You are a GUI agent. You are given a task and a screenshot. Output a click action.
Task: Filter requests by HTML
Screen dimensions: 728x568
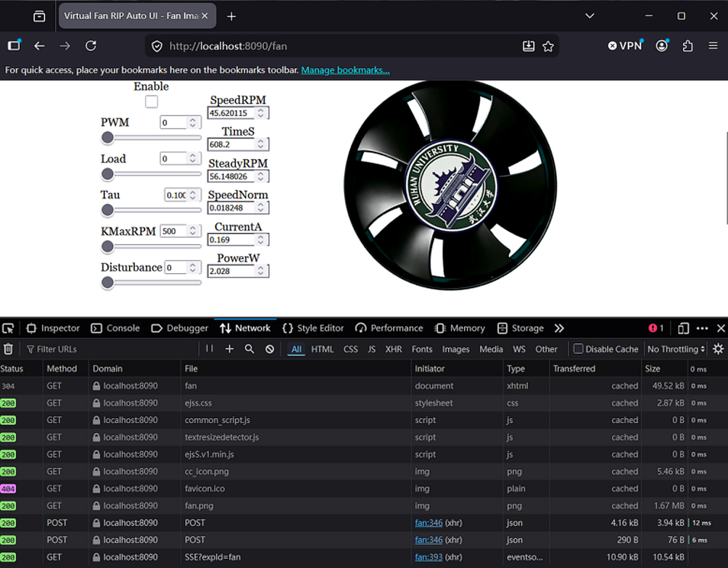(x=322, y=349)
